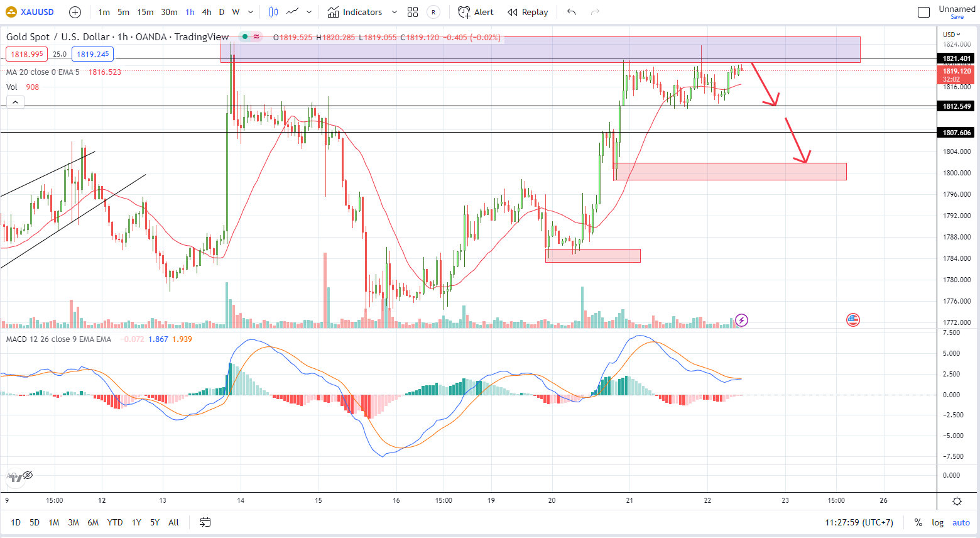Open the XAUUSD symbol search
The width and height of the screenshot is (980, 538).
(30, 12)
